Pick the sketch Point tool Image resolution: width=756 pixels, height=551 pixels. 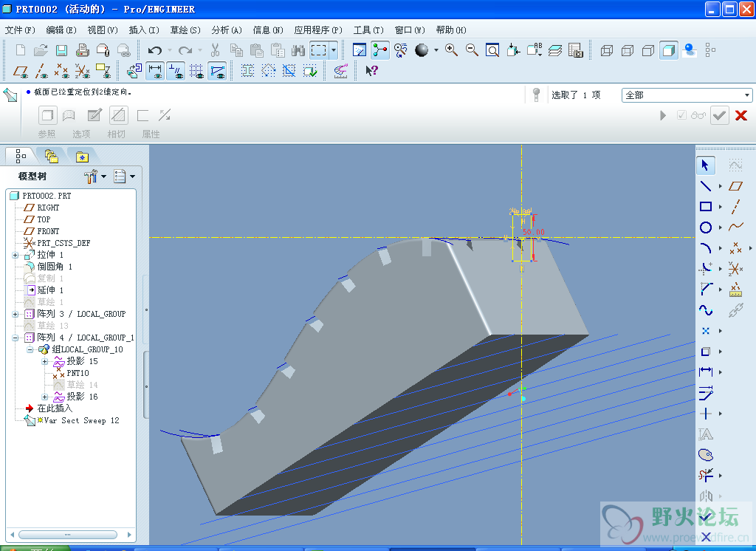[705, 331]
